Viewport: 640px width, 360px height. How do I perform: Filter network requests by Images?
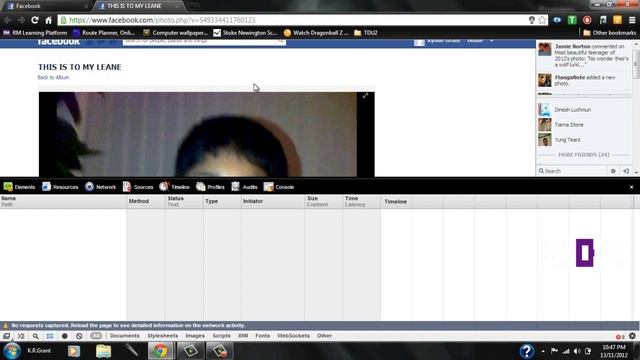[x=195, y=336]
